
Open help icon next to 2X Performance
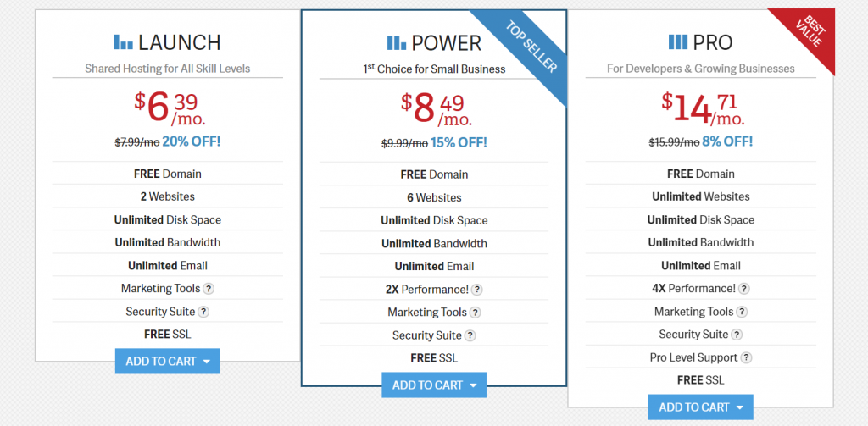point(476,290)
